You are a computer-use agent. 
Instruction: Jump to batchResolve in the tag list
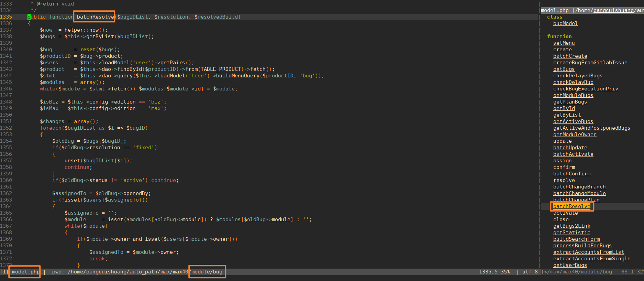click(571, 206)
